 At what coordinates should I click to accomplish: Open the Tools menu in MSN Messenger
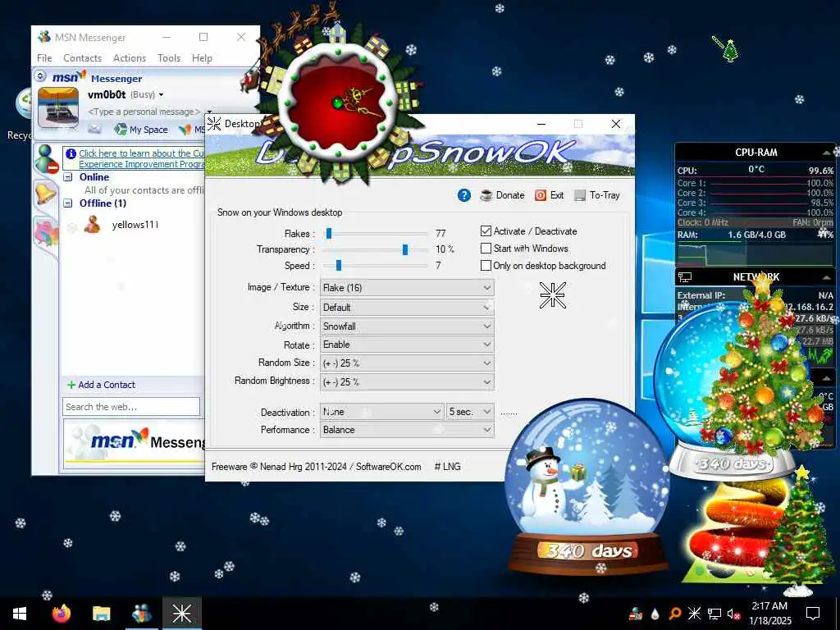pyautogui.click(x=169, y=58)
